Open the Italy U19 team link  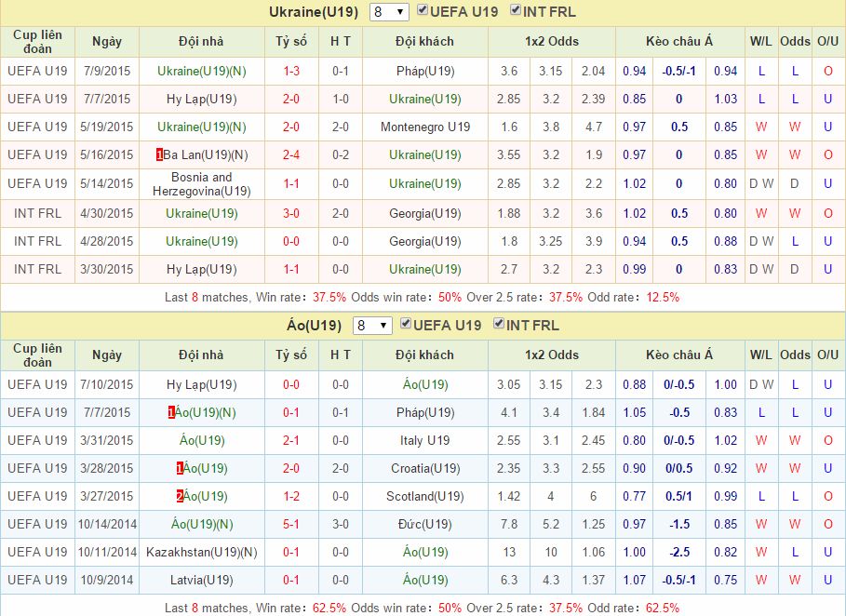click(x=425, y=441)
